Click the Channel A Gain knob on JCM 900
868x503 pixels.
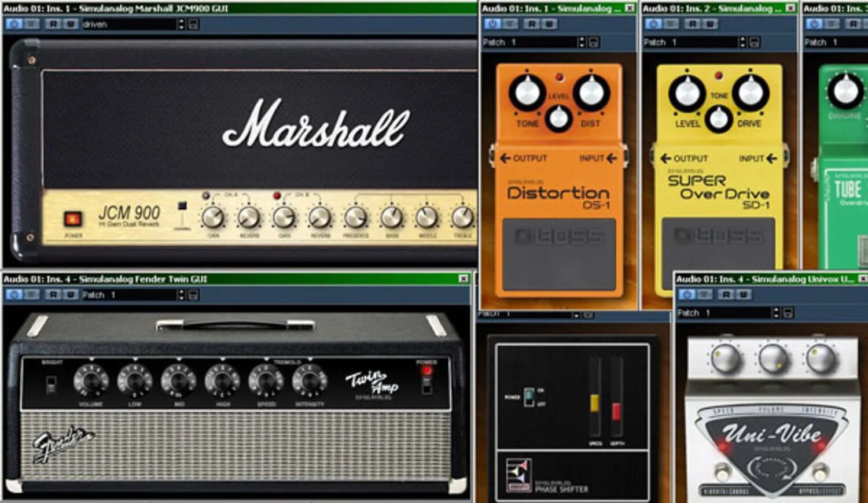(x=213, y=217)
